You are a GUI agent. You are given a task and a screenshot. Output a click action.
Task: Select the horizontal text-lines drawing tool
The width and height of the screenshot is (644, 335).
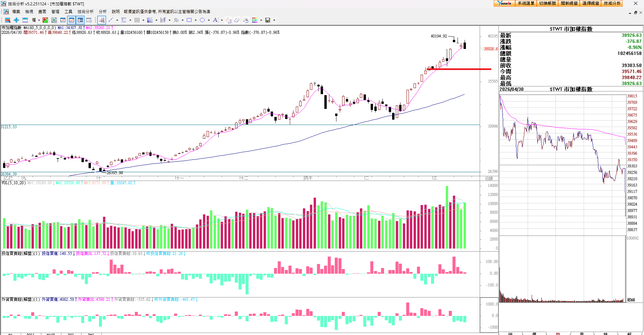pos(124,20)
